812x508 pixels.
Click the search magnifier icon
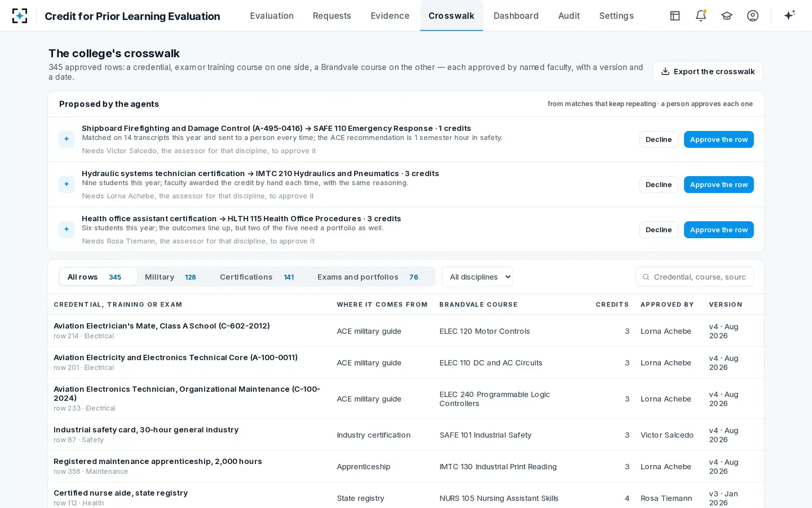coord(646,277)
